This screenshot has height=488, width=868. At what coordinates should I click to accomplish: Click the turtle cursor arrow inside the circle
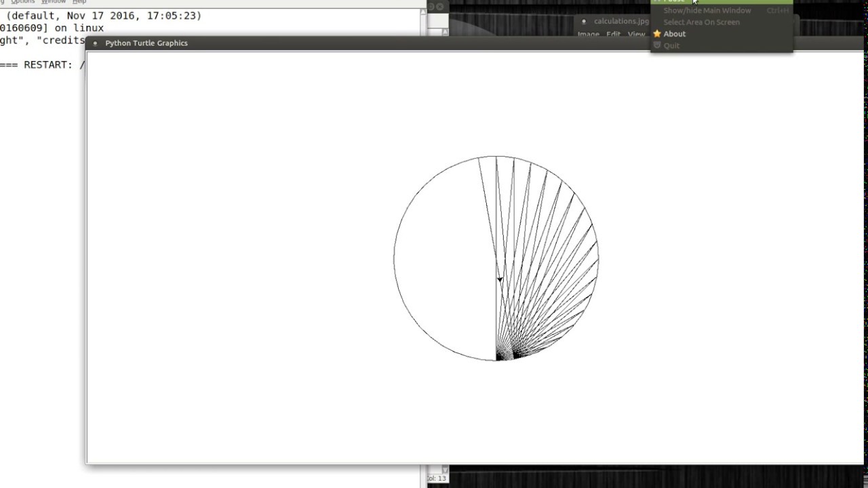coord(500,279)
